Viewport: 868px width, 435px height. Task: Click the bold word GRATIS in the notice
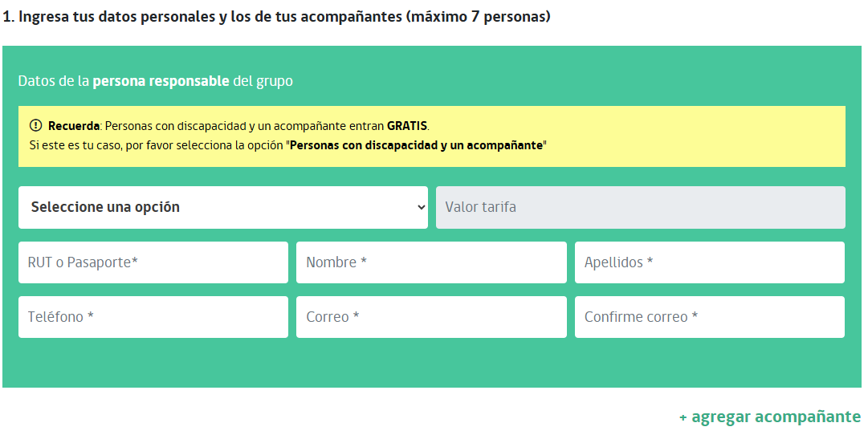[x=407, y=126]
